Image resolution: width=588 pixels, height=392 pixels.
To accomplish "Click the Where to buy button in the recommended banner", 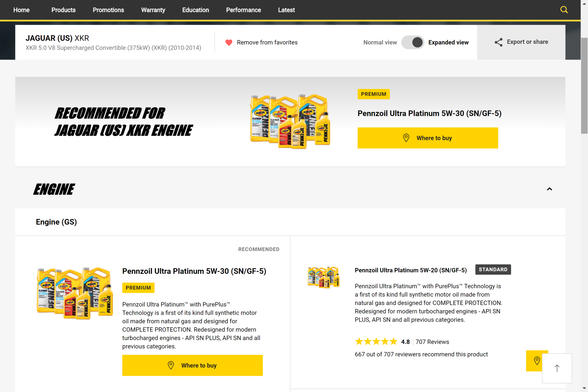I will point(427,138).
